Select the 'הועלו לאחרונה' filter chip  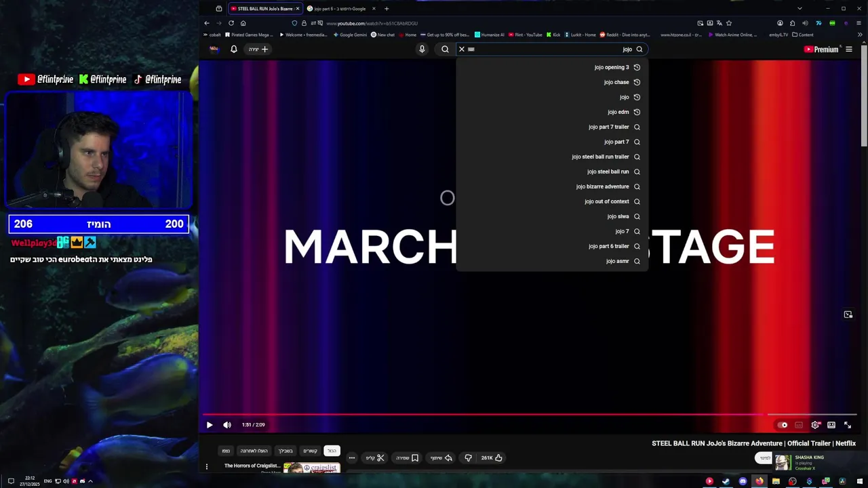(254, 451)
